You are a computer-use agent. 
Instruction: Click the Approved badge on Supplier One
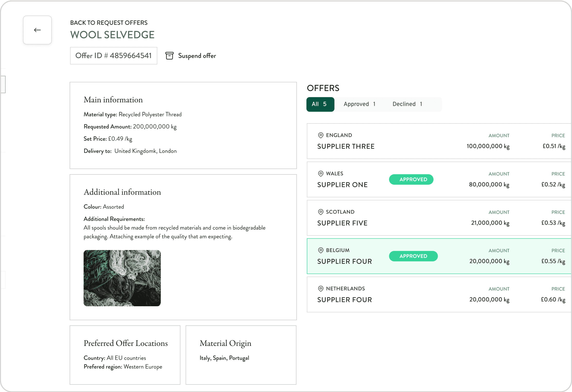411,180
